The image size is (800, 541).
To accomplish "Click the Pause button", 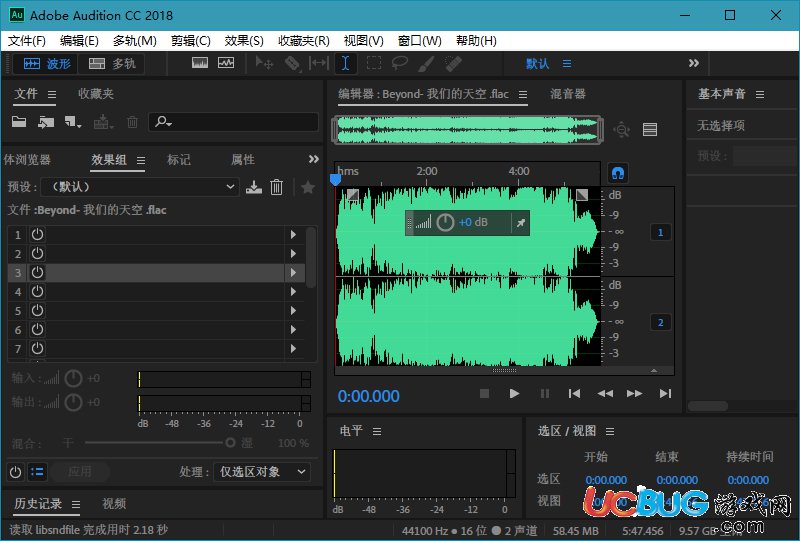I will pos(544,394).
